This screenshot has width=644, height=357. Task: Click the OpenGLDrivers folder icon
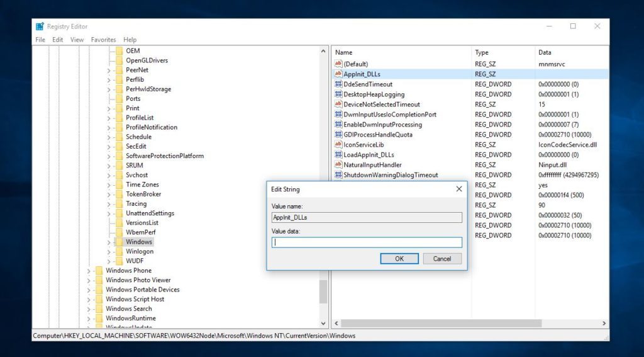click(119, 60)
